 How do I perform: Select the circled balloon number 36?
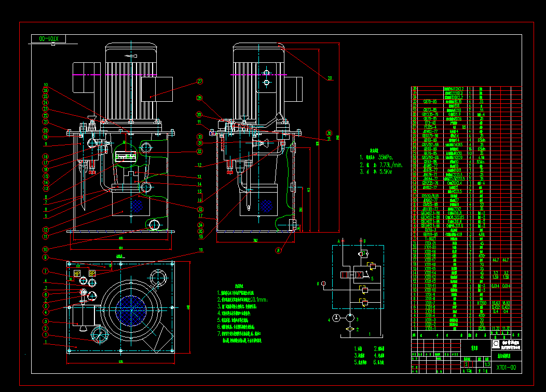[329, 133]
